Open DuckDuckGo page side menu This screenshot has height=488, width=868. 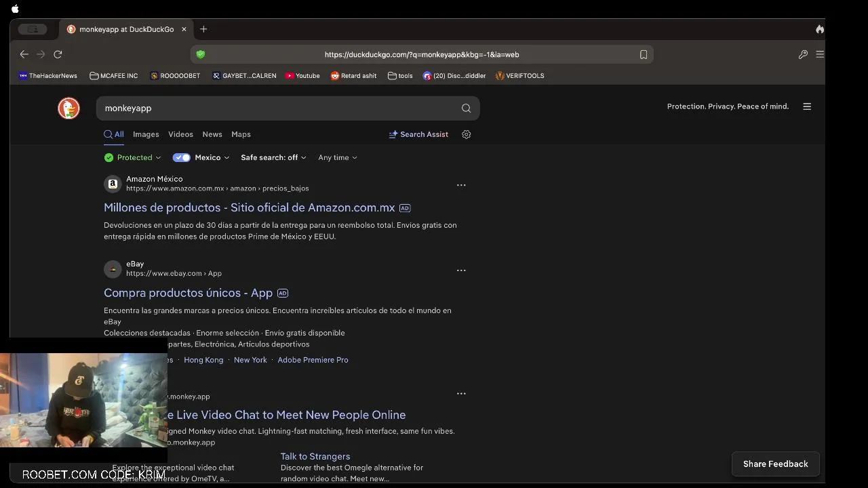click(x=807, y=106)
